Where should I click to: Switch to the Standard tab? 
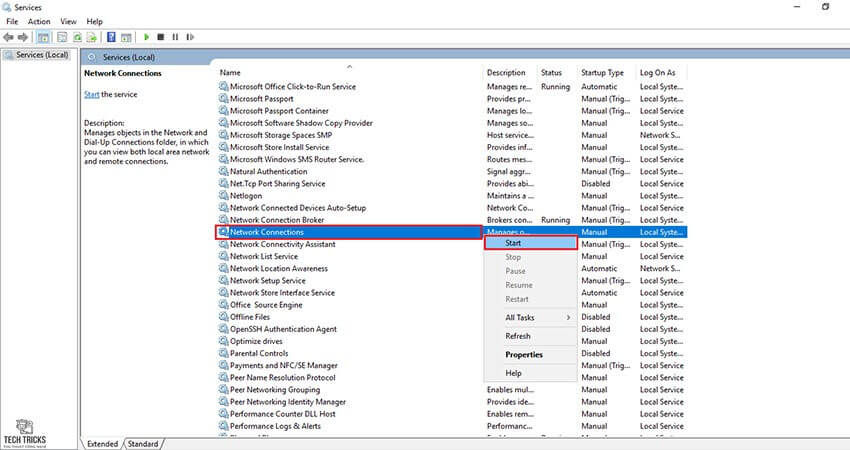click(x=143, y=443)
